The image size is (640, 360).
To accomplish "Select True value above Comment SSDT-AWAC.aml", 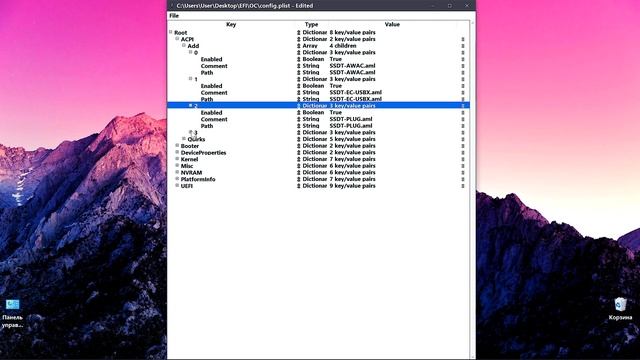I will tap(336, 59).
